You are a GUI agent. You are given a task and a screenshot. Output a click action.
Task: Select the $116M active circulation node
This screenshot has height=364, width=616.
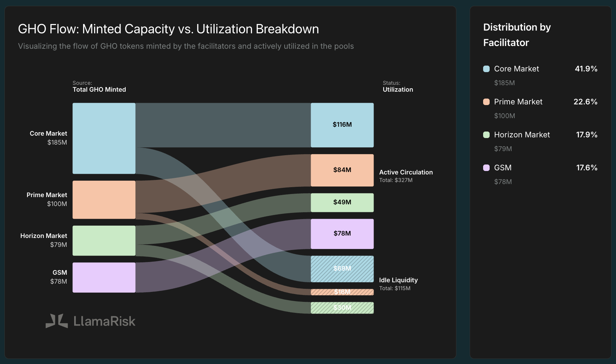[342, 125]
